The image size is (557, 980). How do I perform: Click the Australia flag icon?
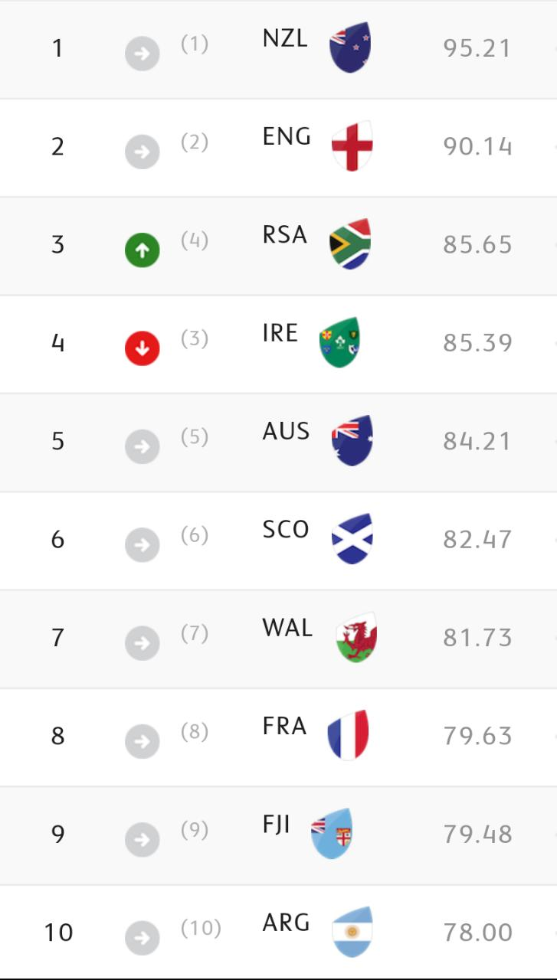(x=352, y=440)
